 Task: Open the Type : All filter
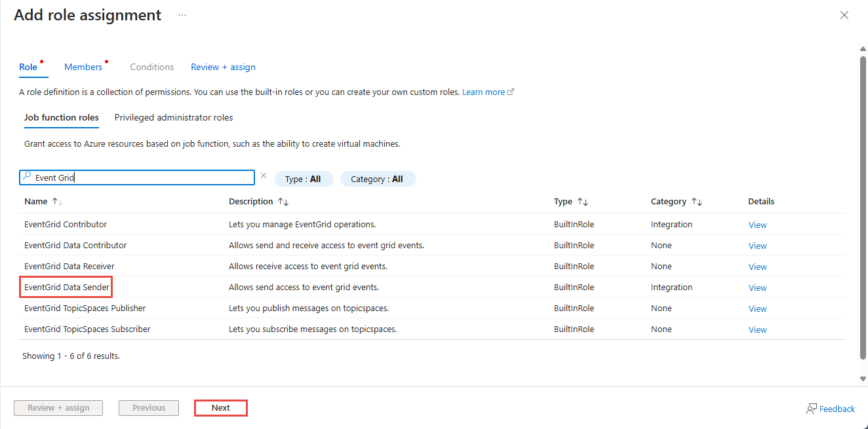[304, 179]
